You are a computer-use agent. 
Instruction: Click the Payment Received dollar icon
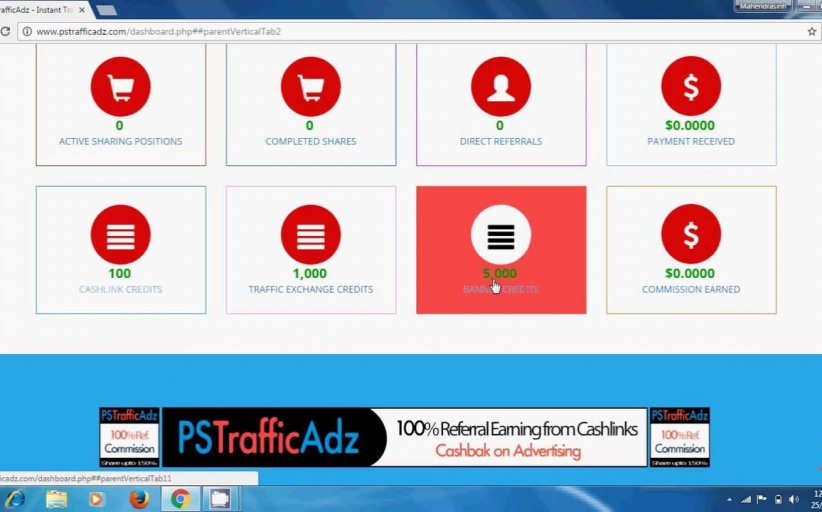690,86
